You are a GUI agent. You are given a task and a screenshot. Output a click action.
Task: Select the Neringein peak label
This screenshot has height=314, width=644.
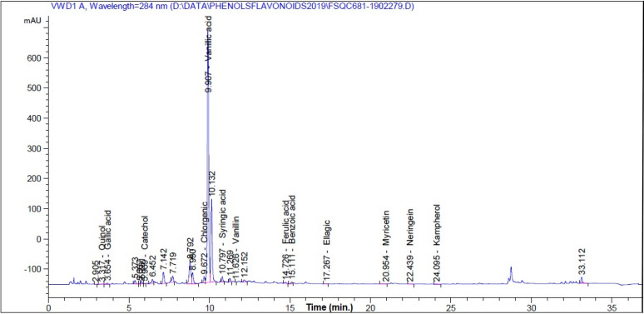pyautogui.click(x=410, y=227)
